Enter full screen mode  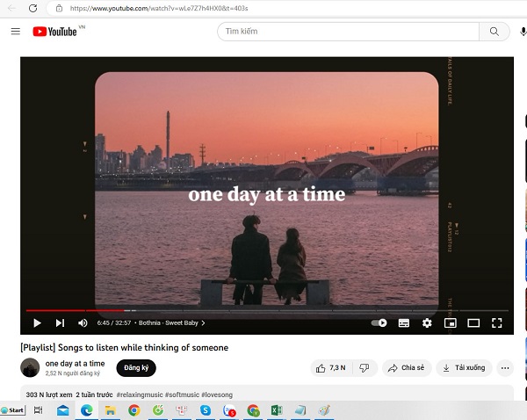[497, 323]
